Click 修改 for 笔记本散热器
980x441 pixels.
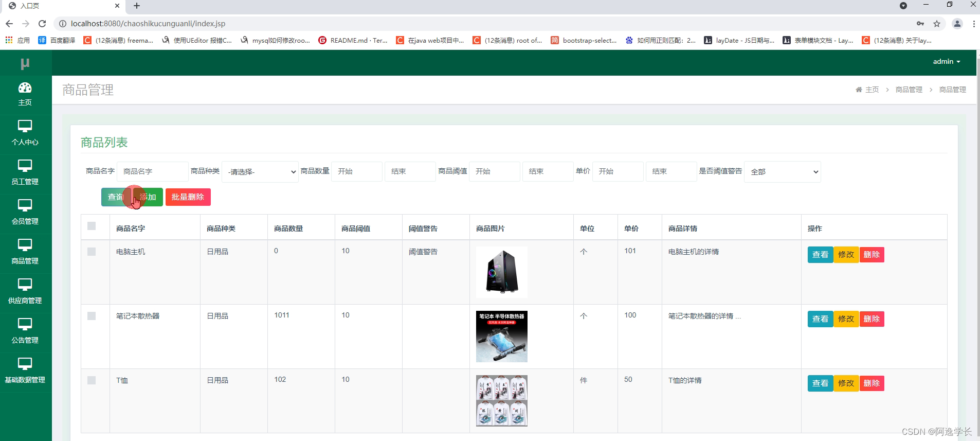pyautogui.click(x=846, y=319)
